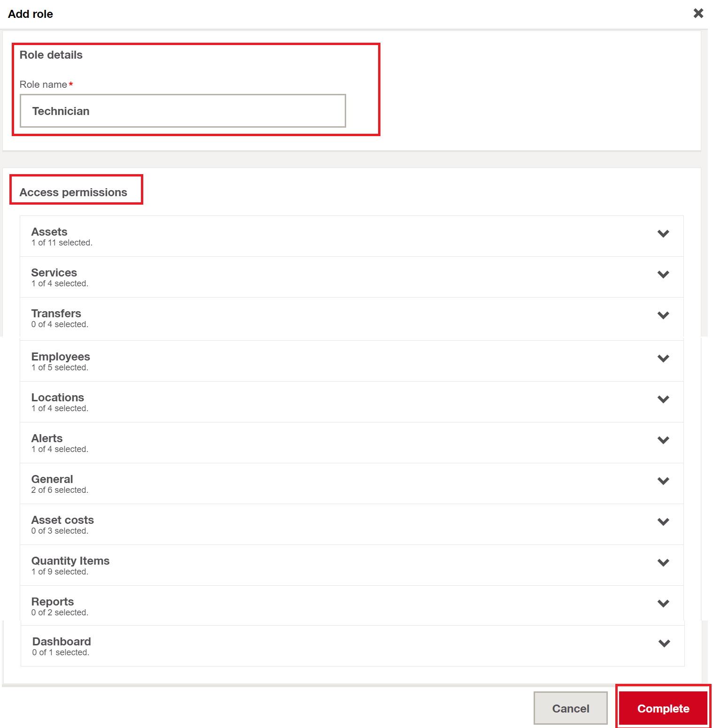
Task: Click the Transfers row chevron icon
Action: click(x=663, y=315)
